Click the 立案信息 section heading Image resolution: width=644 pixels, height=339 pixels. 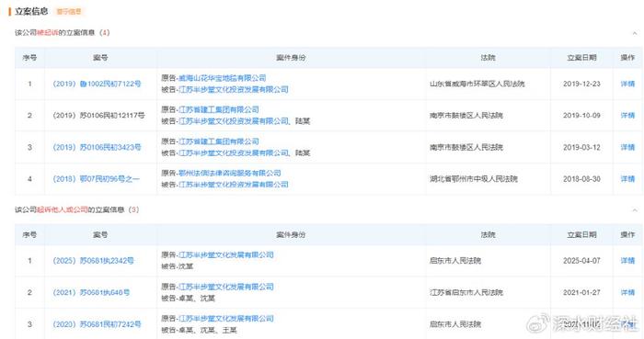pyautogui.click(x=31, y=11)
